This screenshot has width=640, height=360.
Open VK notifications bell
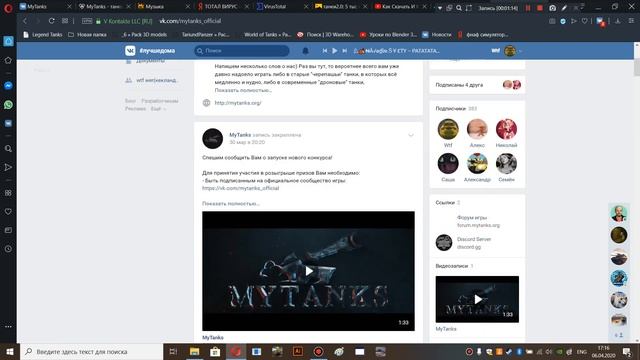coord(305,51)
